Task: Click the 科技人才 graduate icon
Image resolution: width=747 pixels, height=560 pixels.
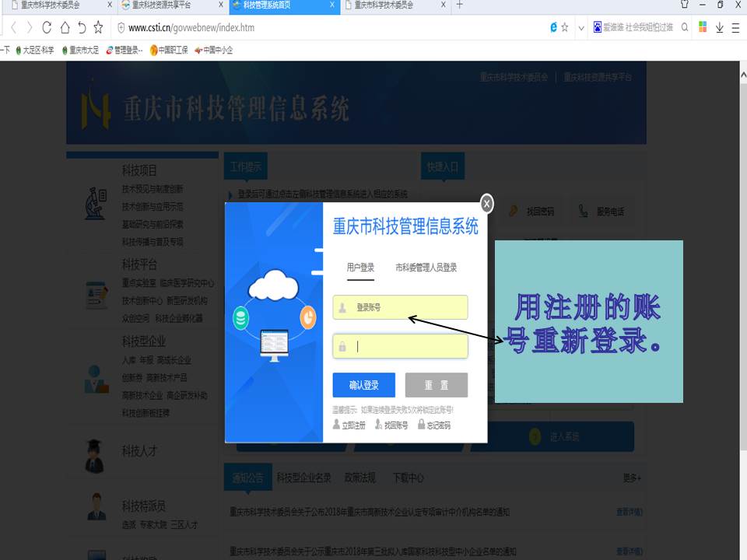Action: pos(95,457)
